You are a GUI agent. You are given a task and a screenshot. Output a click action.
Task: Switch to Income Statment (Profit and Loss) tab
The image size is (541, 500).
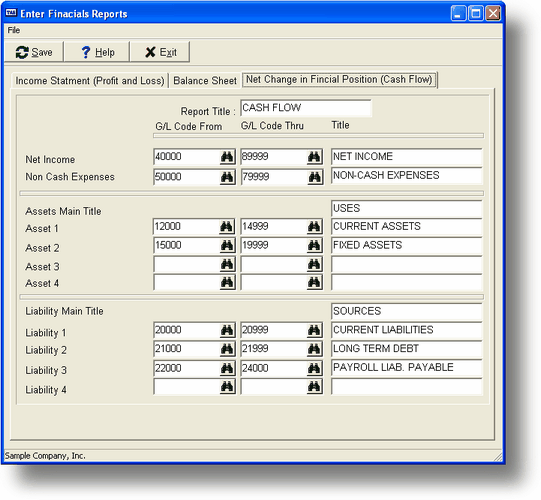(x=90, y=81)
